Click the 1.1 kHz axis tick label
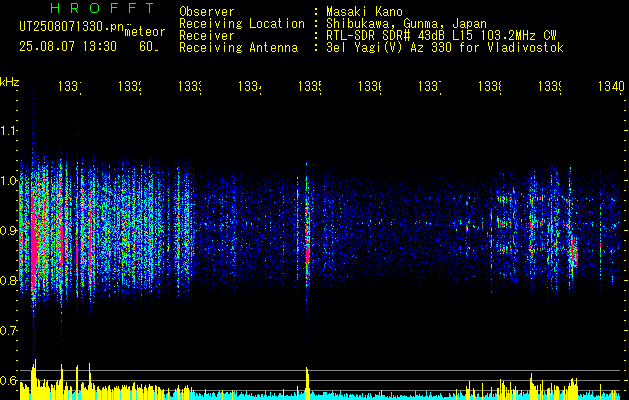Viewport: 629px width, 400px height. [x=9, y=131]
